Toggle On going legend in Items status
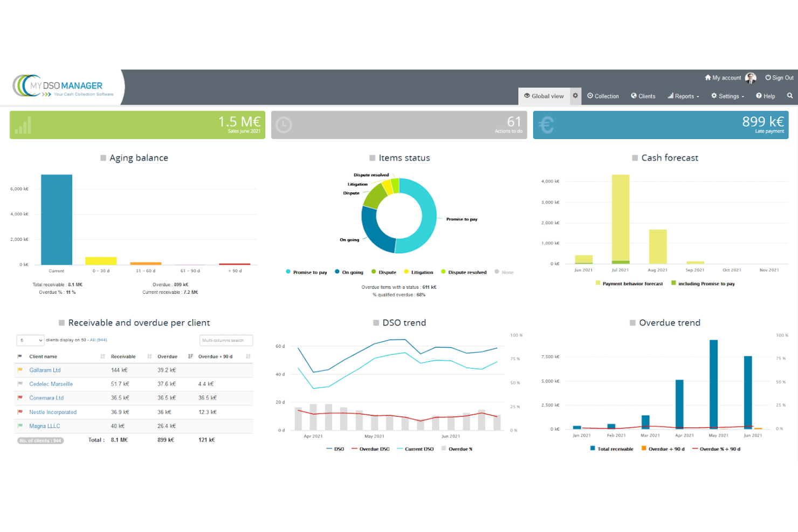The height and width of the screenshot is (532, 798). click(349, 272)
